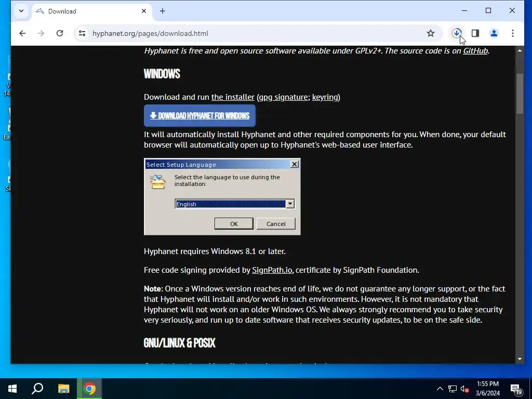Click Download Hyphanet for Windows button
532x399 pixels.
[199, 116]
